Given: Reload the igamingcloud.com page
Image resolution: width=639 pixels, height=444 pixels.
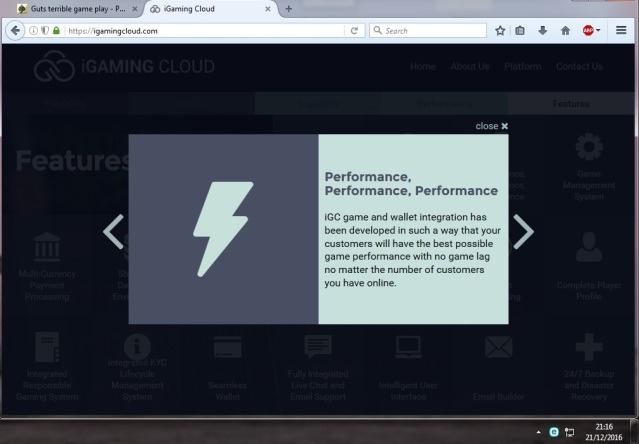Looking at the screenshot, I should click(x=354, y=31).
